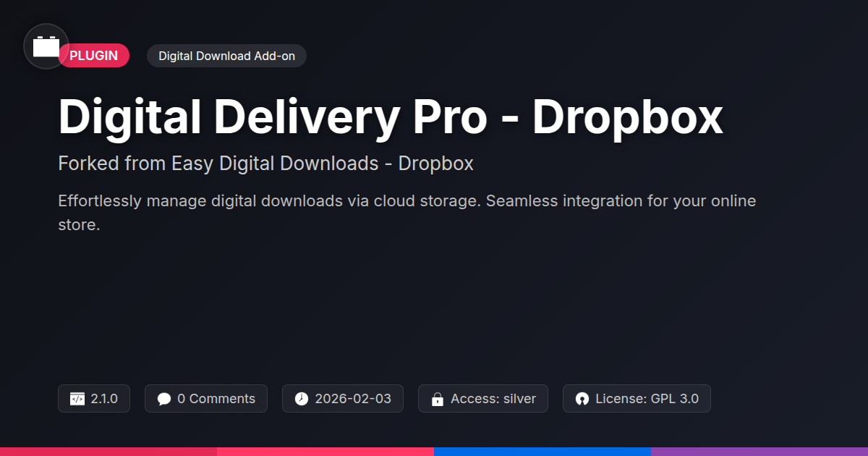This screenshot has height=456, width=868.
Task: Click the plugin block icon in circle
Action: click(x=46, y=46)
